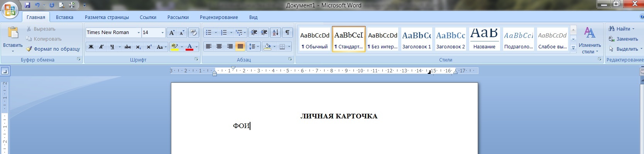Apply multilevel list
The height and width of the screenshot is (154, 644).
pyautogui.click(x=239, y=33)
